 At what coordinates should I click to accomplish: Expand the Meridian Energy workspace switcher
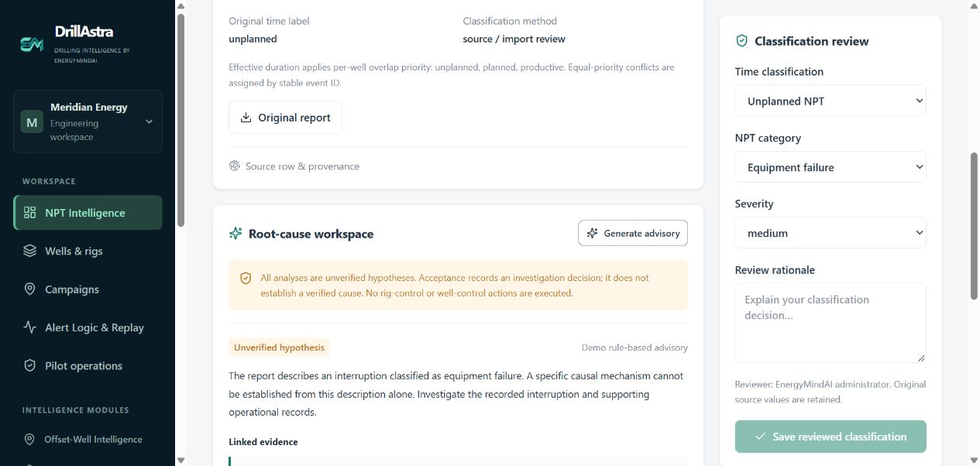[x=88, y=122]
